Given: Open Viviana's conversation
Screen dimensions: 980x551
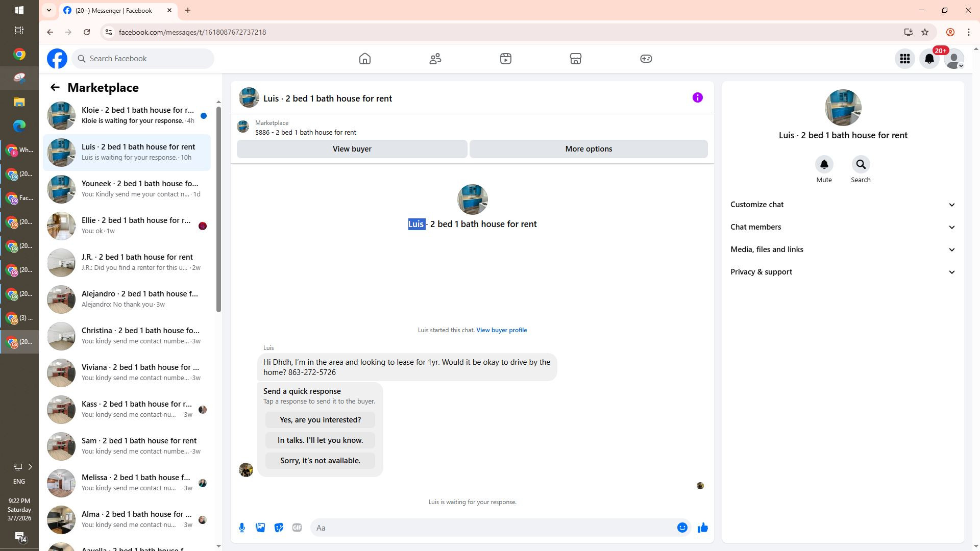Looking at the screenshot, I should [127, 373].
